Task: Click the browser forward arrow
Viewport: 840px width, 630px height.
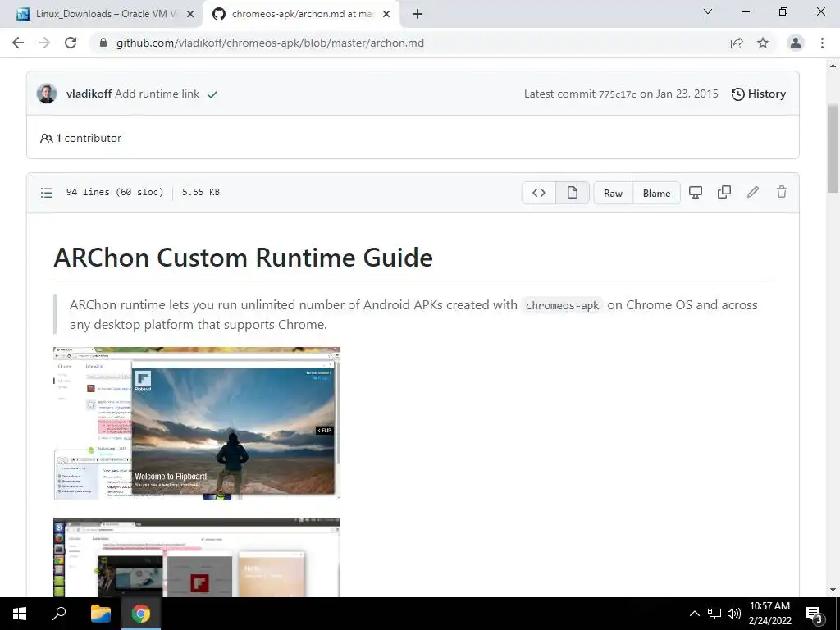Action: [x=44, y=43]
